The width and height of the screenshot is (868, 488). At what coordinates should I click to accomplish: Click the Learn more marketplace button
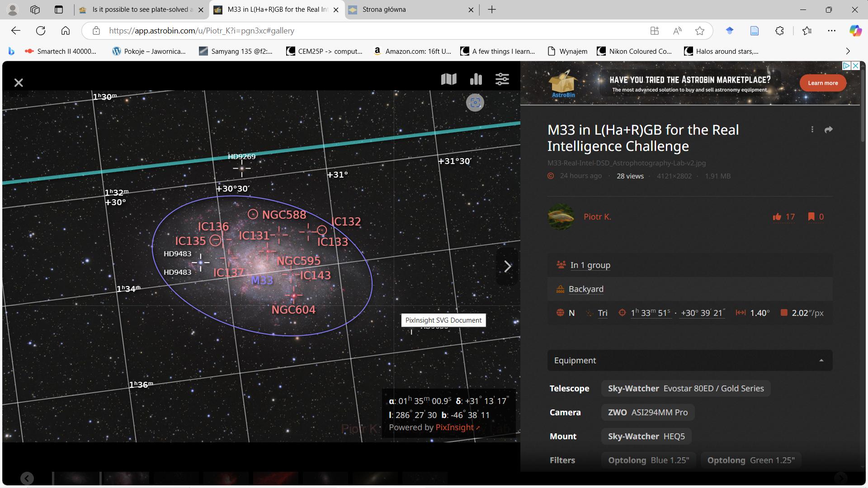823,83
